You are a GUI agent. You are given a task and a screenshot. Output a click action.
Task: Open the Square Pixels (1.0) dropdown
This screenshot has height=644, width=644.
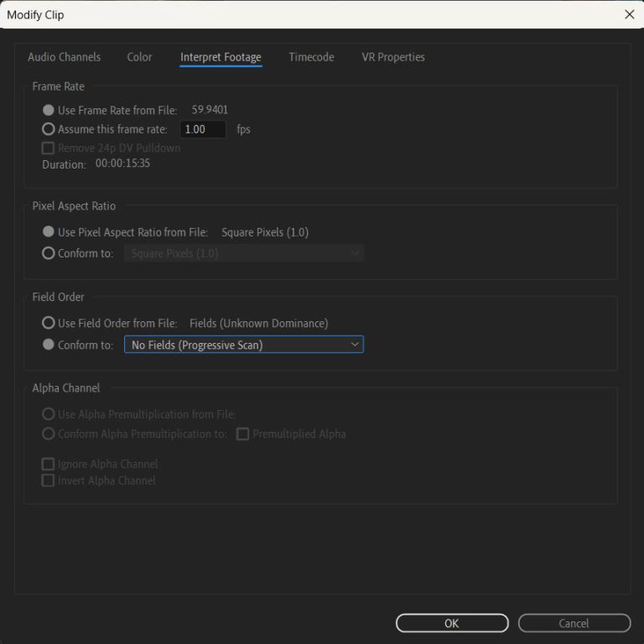click(243, 253)
